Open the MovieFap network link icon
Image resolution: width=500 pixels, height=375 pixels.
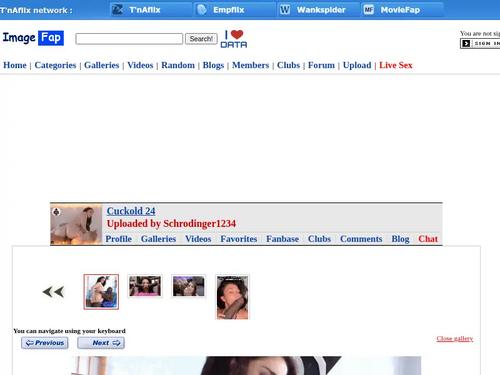369,10
